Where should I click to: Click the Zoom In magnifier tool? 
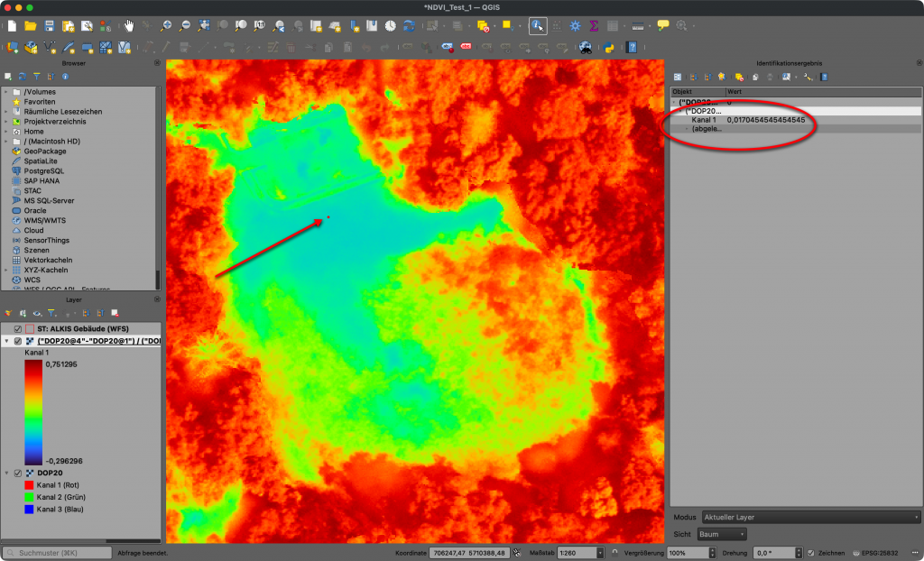click(166, 26)
